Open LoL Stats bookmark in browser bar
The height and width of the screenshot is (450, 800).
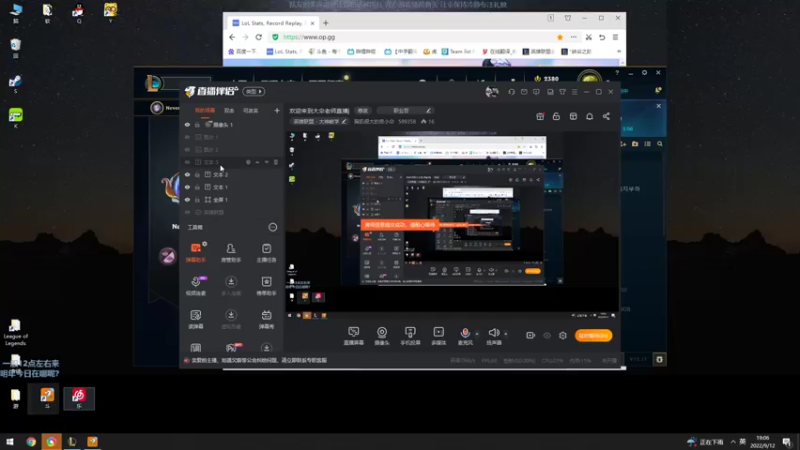click(284, 52)
